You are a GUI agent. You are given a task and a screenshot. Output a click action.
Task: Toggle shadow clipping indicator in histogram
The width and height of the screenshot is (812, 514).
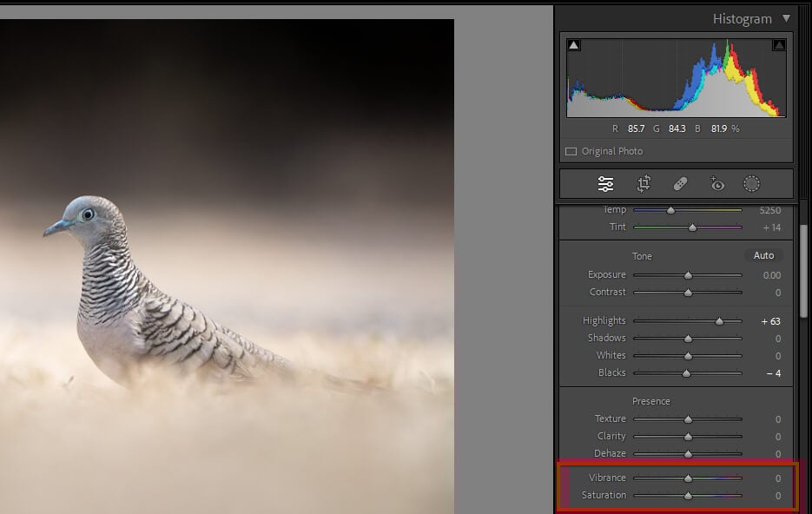[x=574, y=45]
